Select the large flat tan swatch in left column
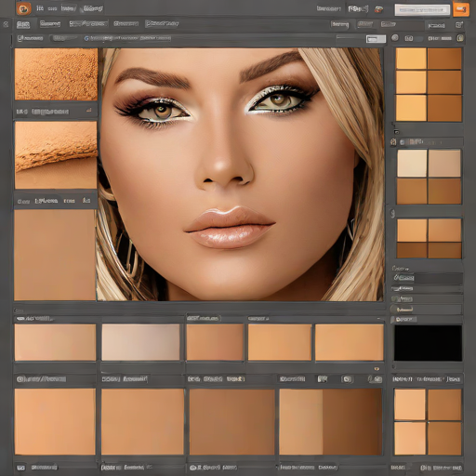 (x=55, y=255)
